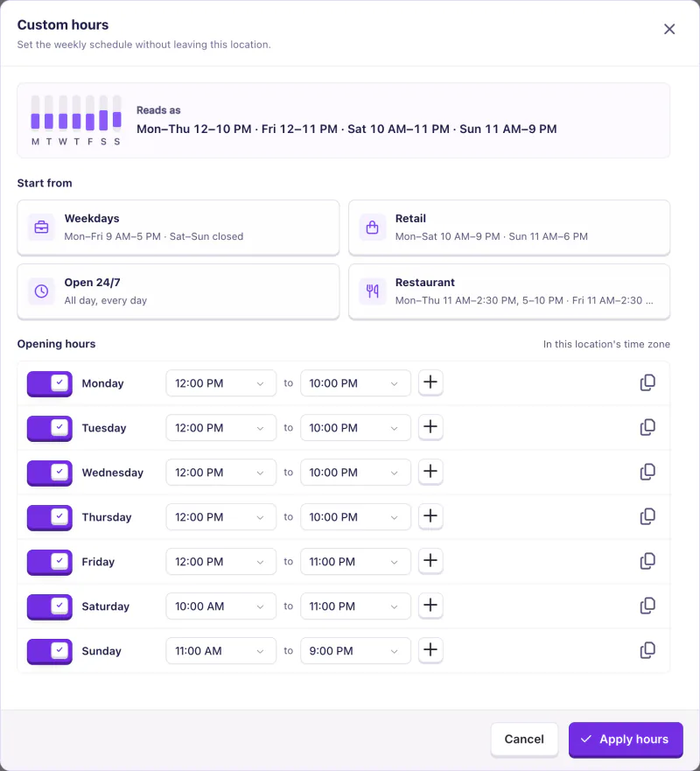Screen dimensions: 700x771
Task: Turn off the Monday toggle
Action: [x=50, y=383]
